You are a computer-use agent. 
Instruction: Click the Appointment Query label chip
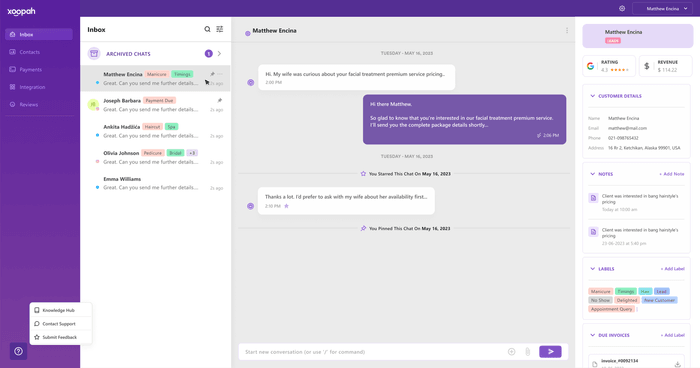click(612, 309)
